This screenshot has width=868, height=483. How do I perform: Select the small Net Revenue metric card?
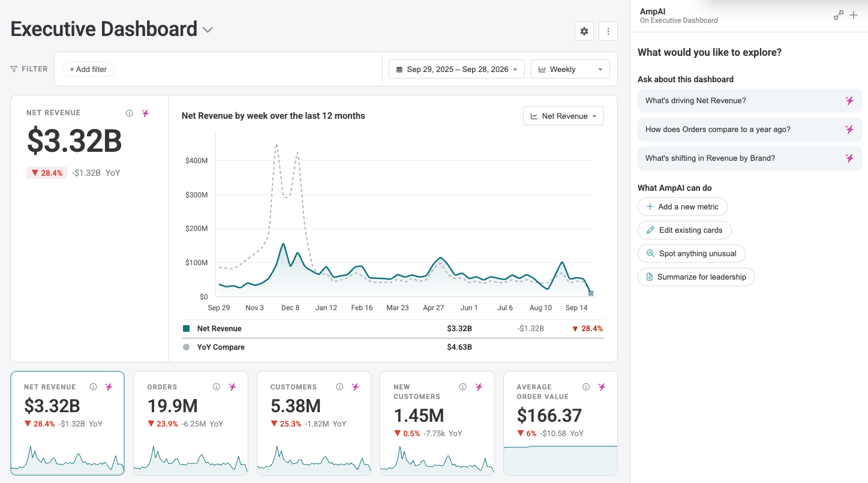(x=67, y=423)
